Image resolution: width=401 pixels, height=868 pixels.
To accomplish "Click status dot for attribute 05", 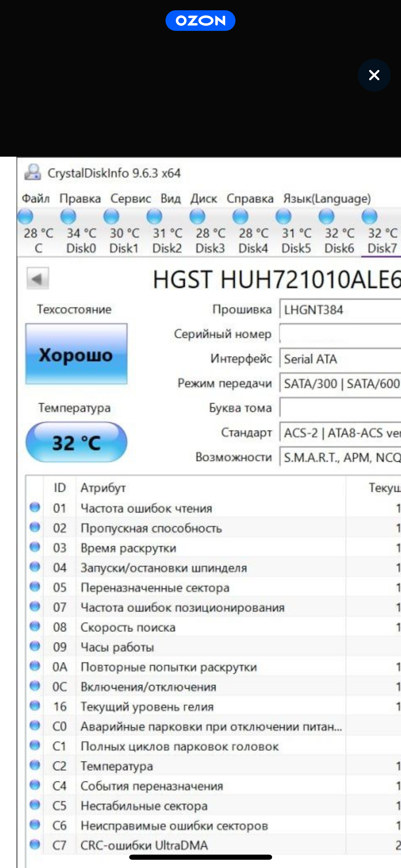I will pyautogui.click(x=35, y=587).
